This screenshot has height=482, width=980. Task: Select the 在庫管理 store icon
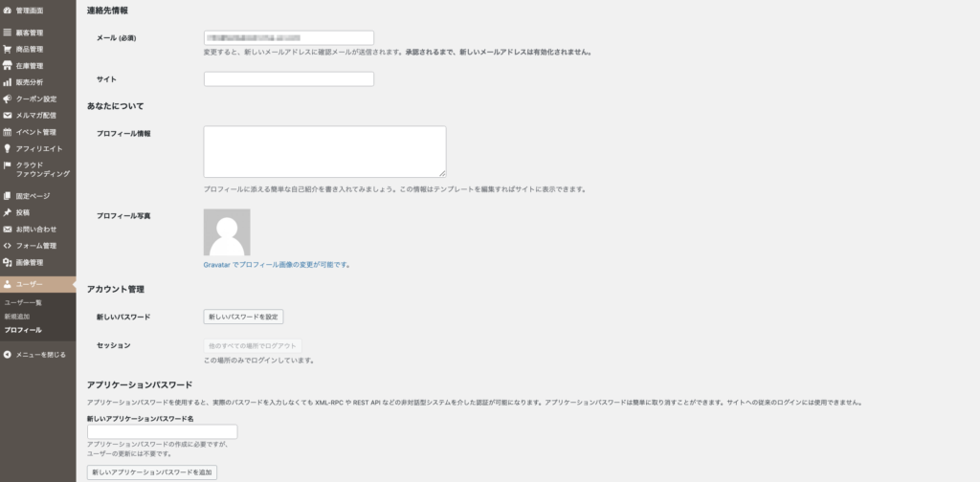coord(8,65)
